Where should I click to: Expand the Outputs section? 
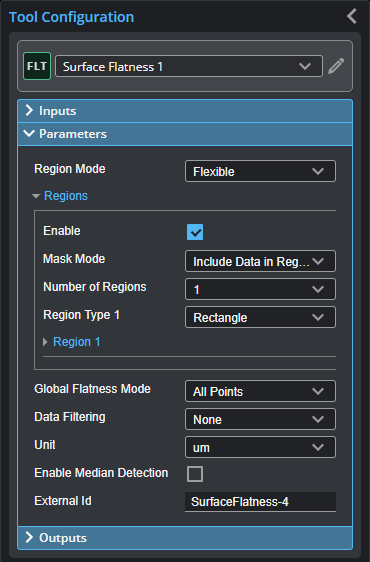(x=185, y=538)
